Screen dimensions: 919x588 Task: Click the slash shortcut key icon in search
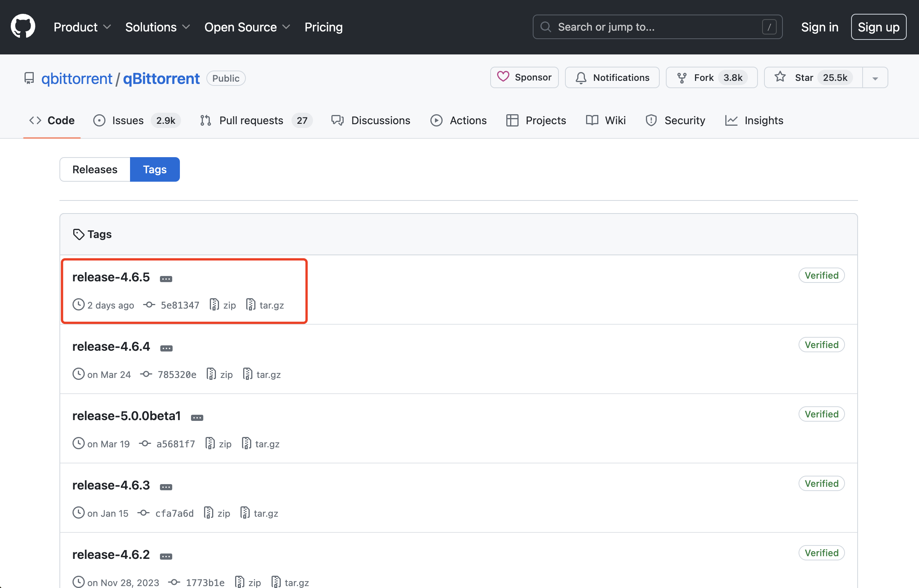coord(769,27)
